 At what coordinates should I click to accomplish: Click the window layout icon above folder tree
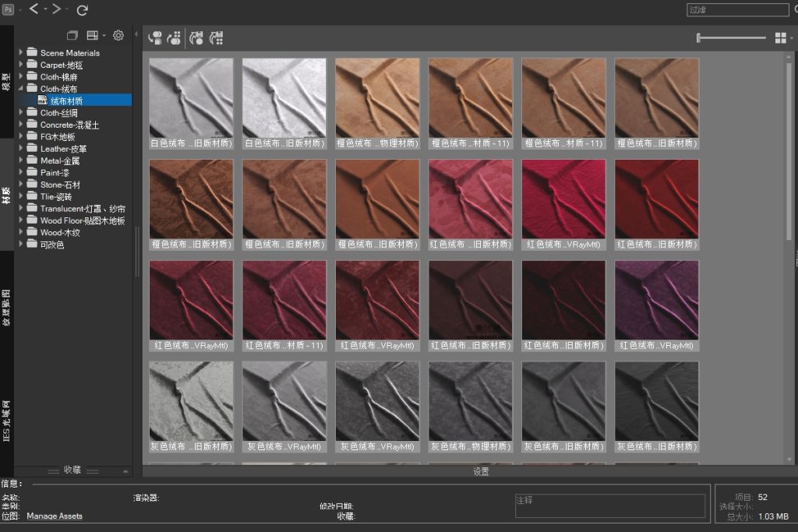pos(72,35)
